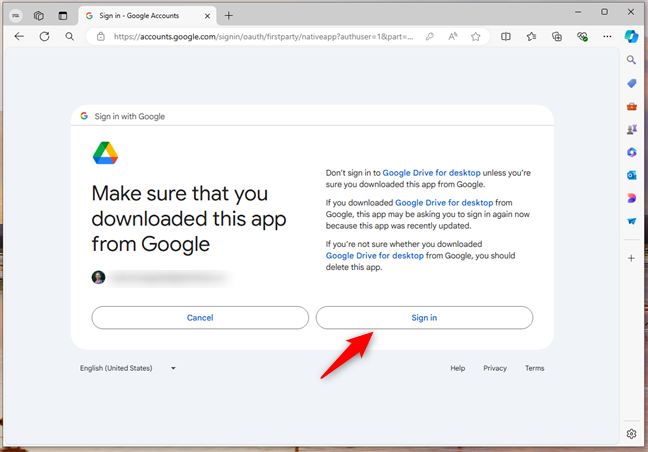Image resolution: width=648 pixels, height=452 pixels.
Task: Reload the page with Refresh icon
Action: point(44,36)
